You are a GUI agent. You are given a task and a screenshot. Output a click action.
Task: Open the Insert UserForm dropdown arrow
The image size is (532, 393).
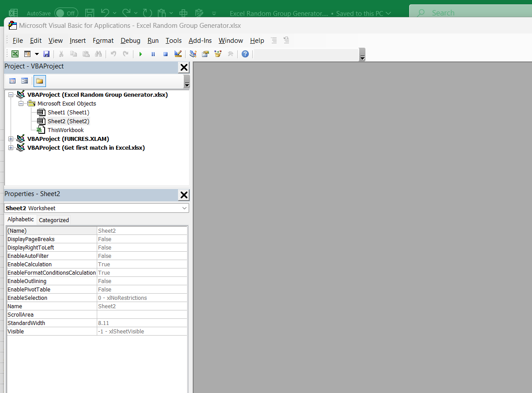pyautogui.click(x=37, y=54)
